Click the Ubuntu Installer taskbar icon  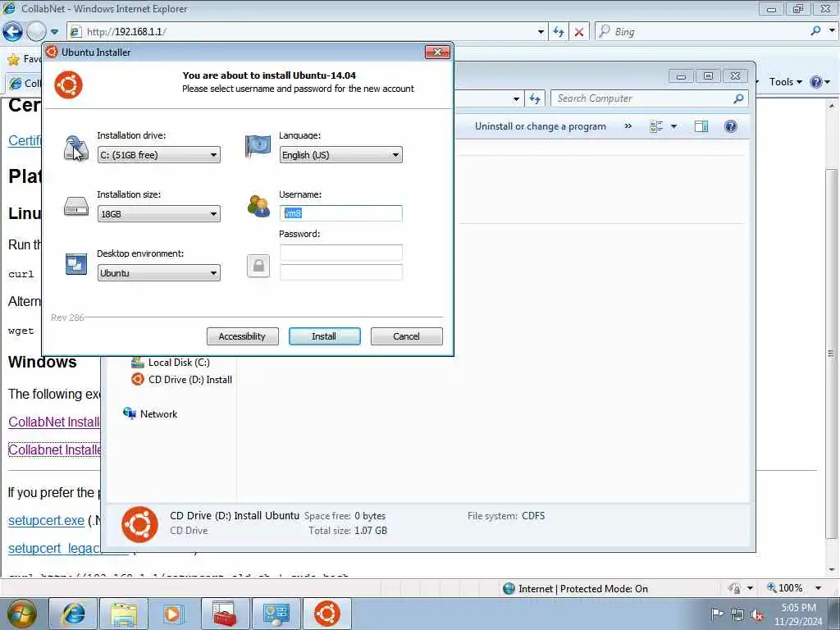pyautogui.click(x=327, y=614)
